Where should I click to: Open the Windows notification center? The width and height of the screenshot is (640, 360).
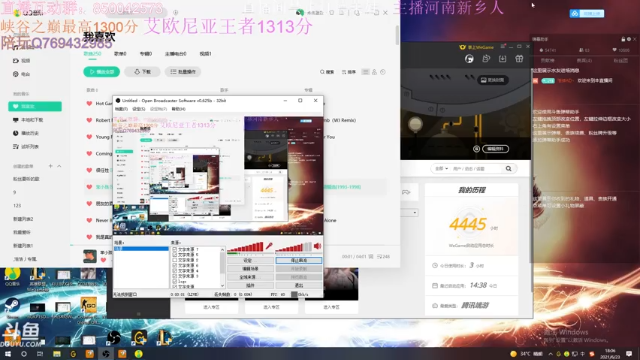tap(629, 353)
